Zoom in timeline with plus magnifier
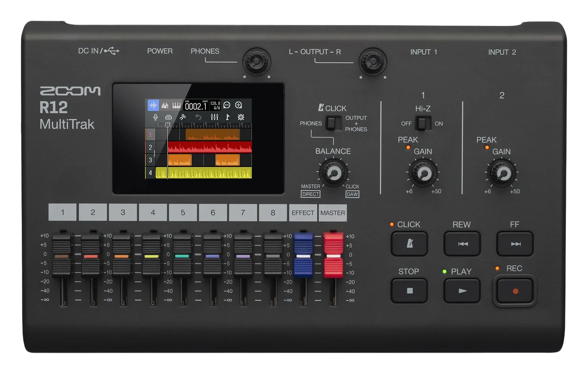Screen dimensions: 588x374 pos(238,105)
